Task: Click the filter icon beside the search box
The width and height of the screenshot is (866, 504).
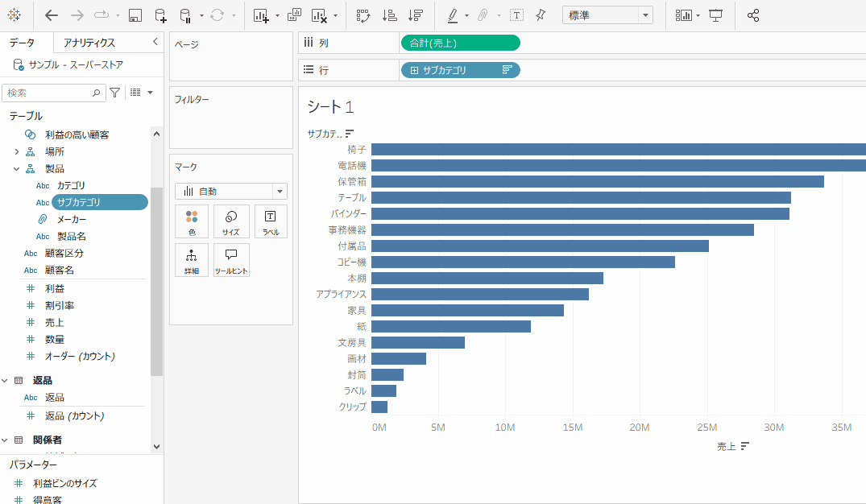Action: pos(115,93)
